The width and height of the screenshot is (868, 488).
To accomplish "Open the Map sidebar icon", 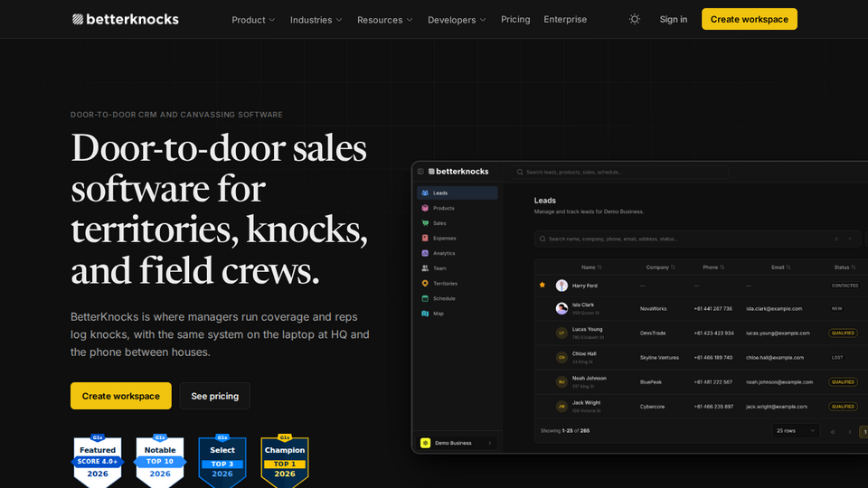I will coord(425,314).
